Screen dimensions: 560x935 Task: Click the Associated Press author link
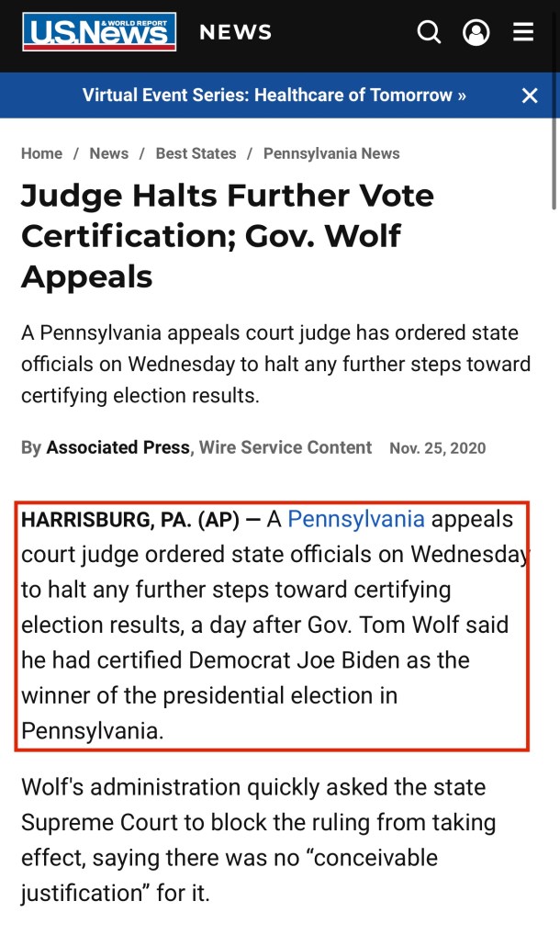pos(118,448)
